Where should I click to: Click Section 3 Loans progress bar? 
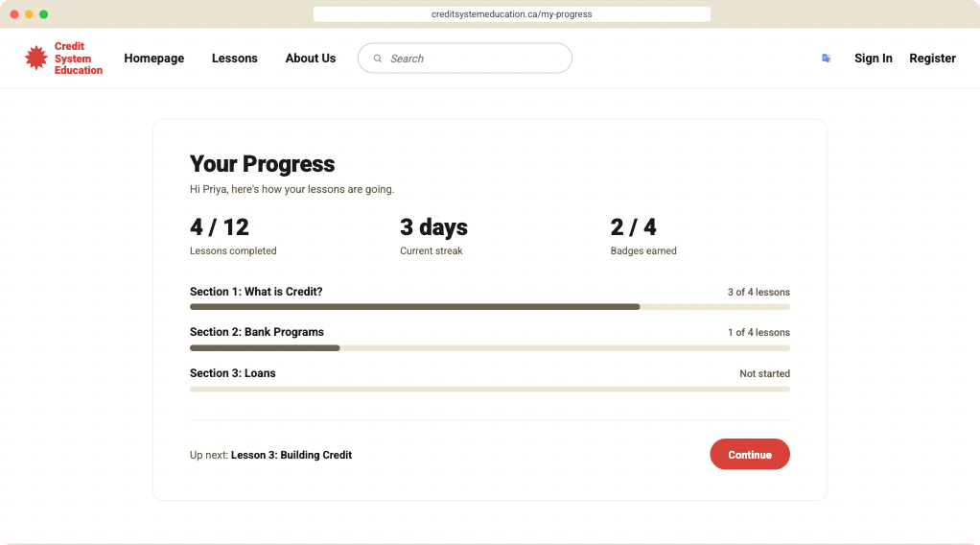[490, 390]
